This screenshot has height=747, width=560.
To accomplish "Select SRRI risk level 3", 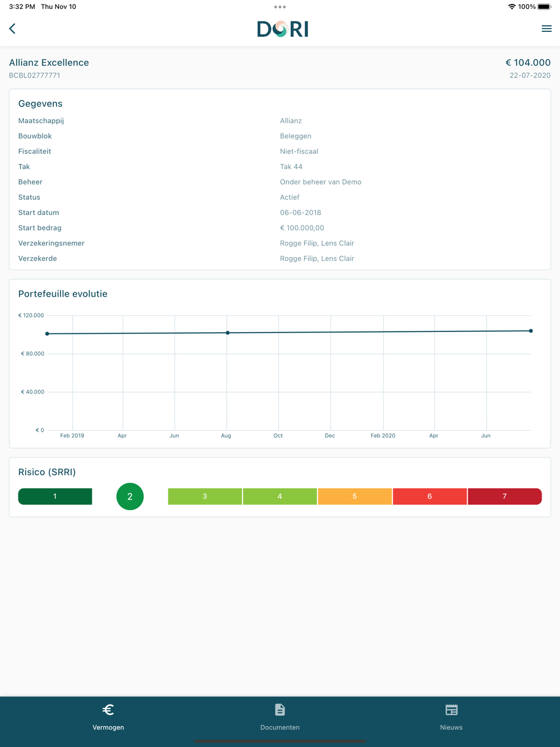I will (205, 496).
